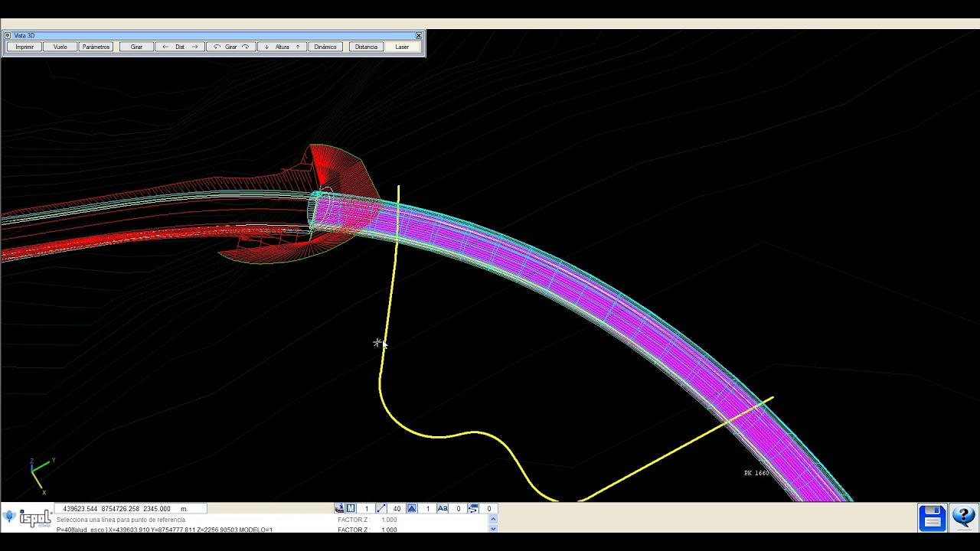The image size is (980, 551).
Task: Open help via question mark icon
Action: coord(963,518)
